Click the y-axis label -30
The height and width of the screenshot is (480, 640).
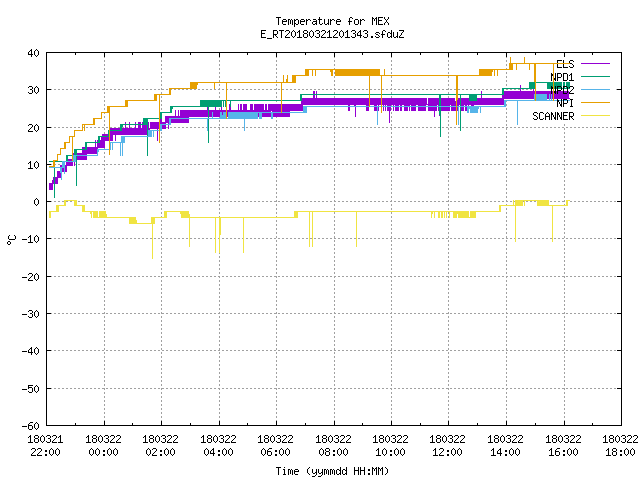(x=31, y=314)
